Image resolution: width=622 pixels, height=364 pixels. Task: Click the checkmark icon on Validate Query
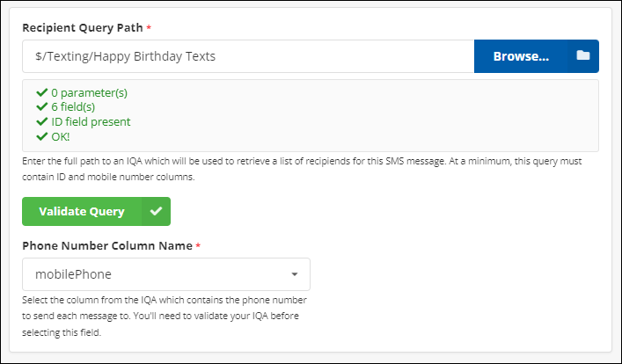156,211
